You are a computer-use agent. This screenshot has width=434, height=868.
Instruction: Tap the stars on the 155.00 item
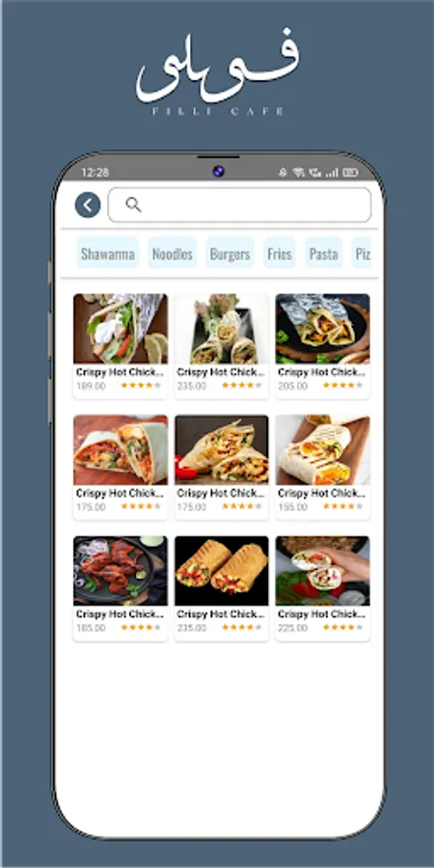click(x=342, y=506)
